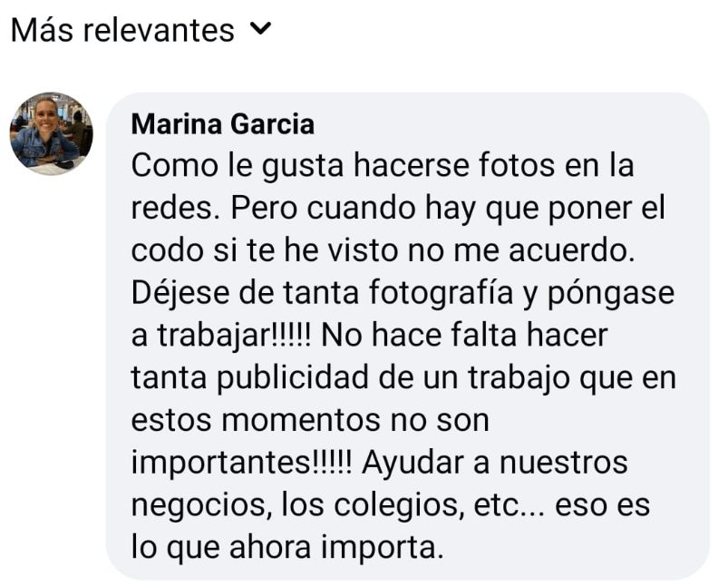Click the word acuerdo in the comment
Viewport: 728px width, 586px height.
coord(571,250)
